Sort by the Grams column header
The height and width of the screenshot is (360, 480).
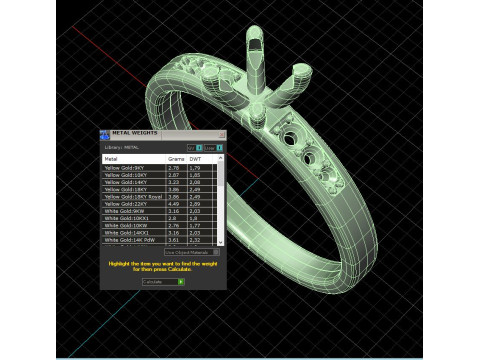(x=176, y=159)
